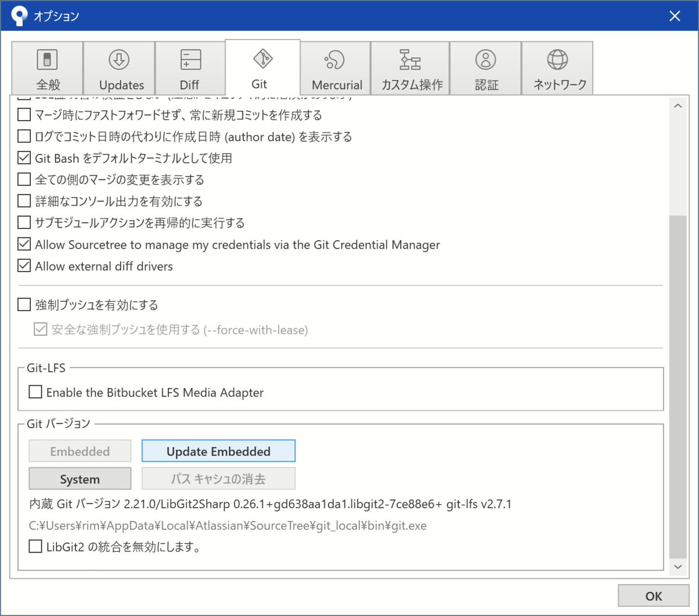Uncheck Allow Sourcetree credential manager option
Image resolution: width=699 pixels, height=616 pixels.
click(24, 244)
